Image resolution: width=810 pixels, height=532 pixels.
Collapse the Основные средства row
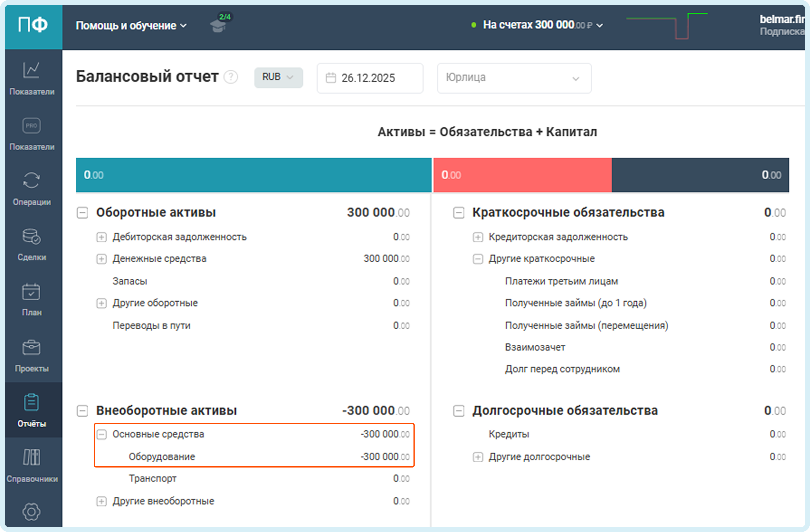[101, 434]
